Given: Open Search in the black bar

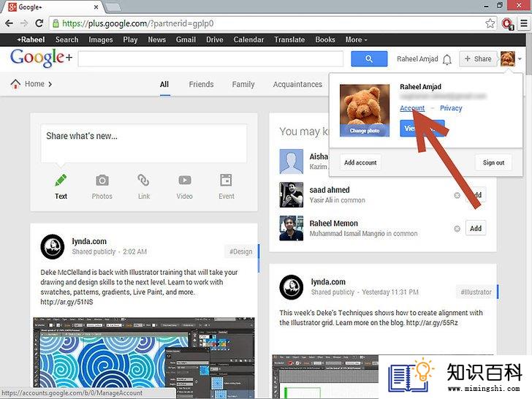Looking at the screenshot, I should 66,39.
